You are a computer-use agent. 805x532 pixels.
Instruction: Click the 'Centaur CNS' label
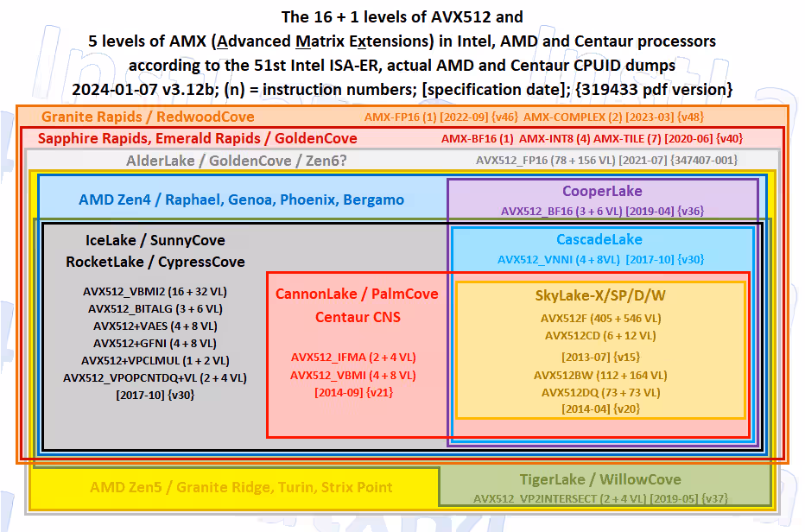click(358, 317)
